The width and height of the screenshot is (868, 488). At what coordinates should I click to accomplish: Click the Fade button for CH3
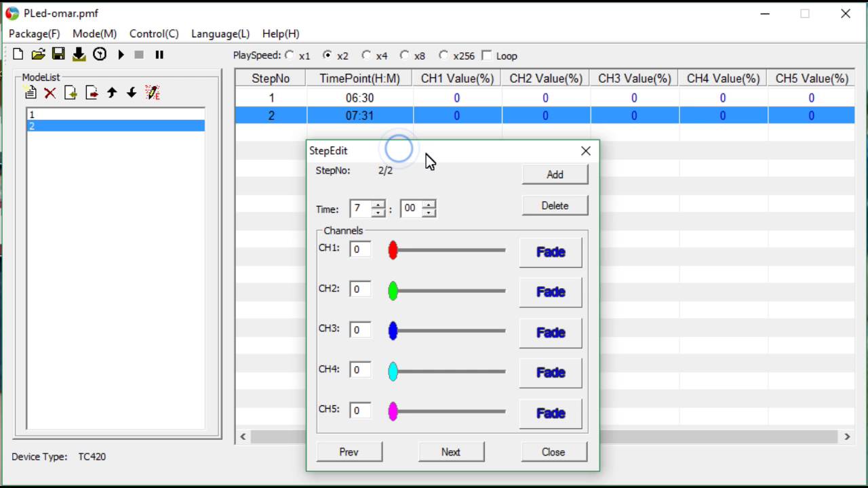(x=551, y=333)
